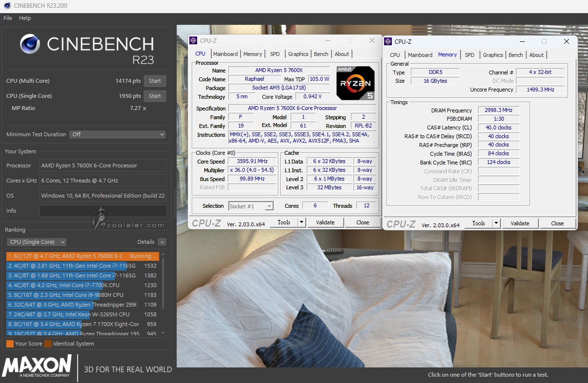Expand the ranking Details dropdown

pos(162,242)
